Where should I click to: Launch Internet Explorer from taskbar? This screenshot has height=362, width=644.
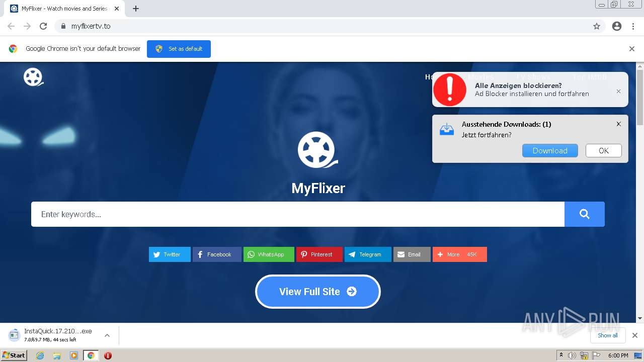click(x=40, y=355)
